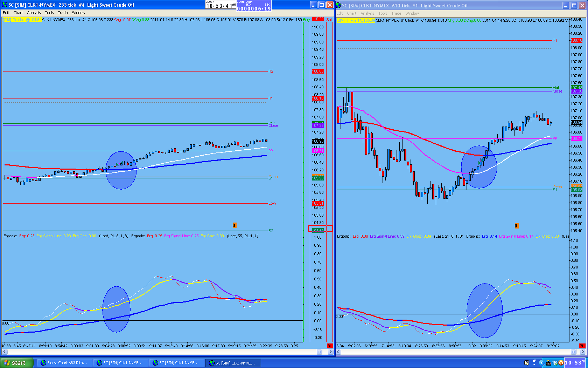
Task: Open the Windows start menu
Action: [16, 363]
